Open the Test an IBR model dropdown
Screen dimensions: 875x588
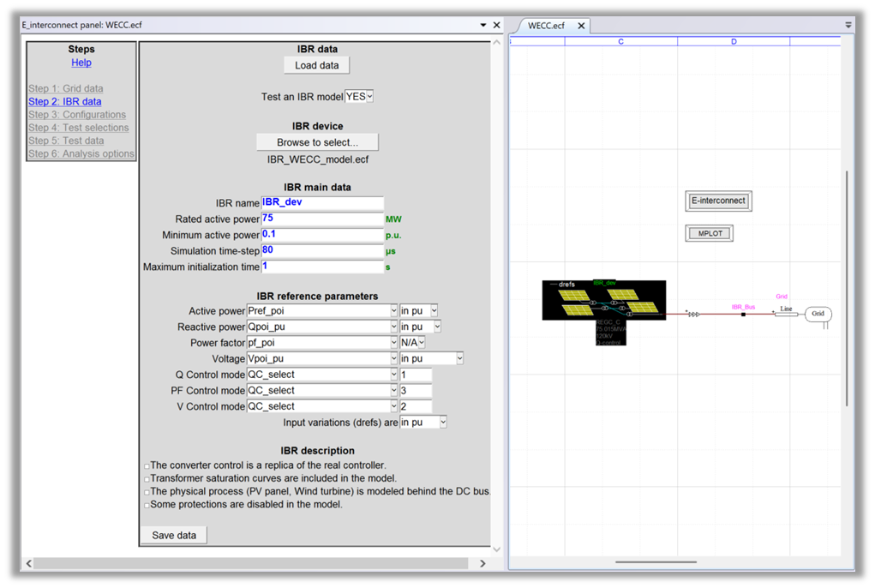click(359, 97)
